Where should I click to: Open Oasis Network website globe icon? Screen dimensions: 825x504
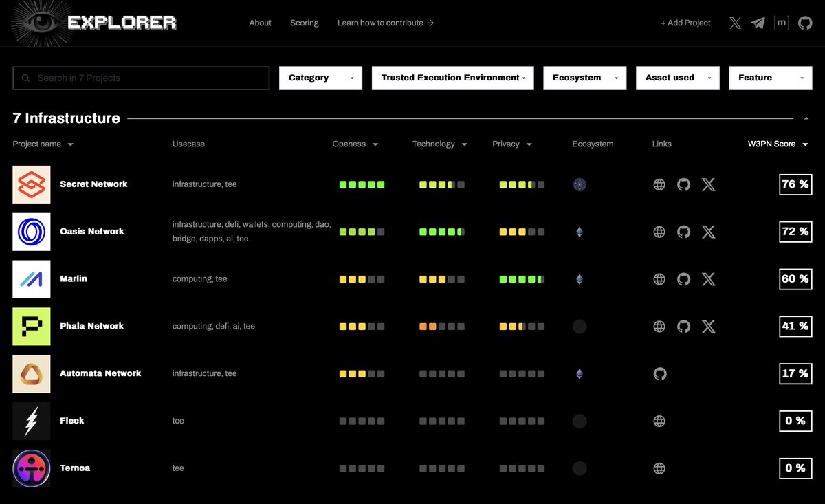tap(659, 232)
